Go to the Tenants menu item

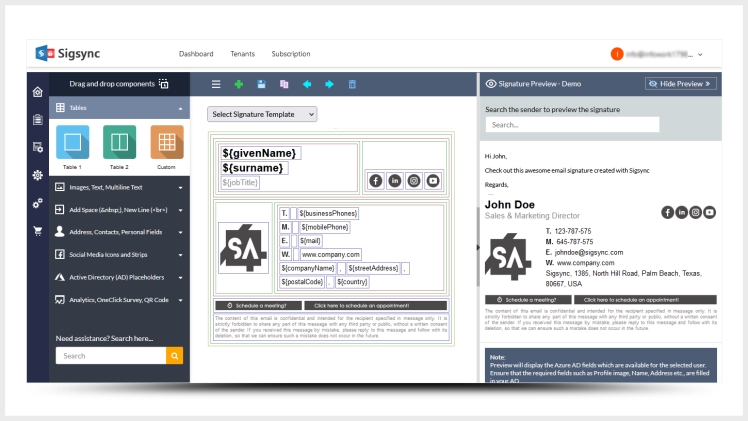click(x=242, y=53)
